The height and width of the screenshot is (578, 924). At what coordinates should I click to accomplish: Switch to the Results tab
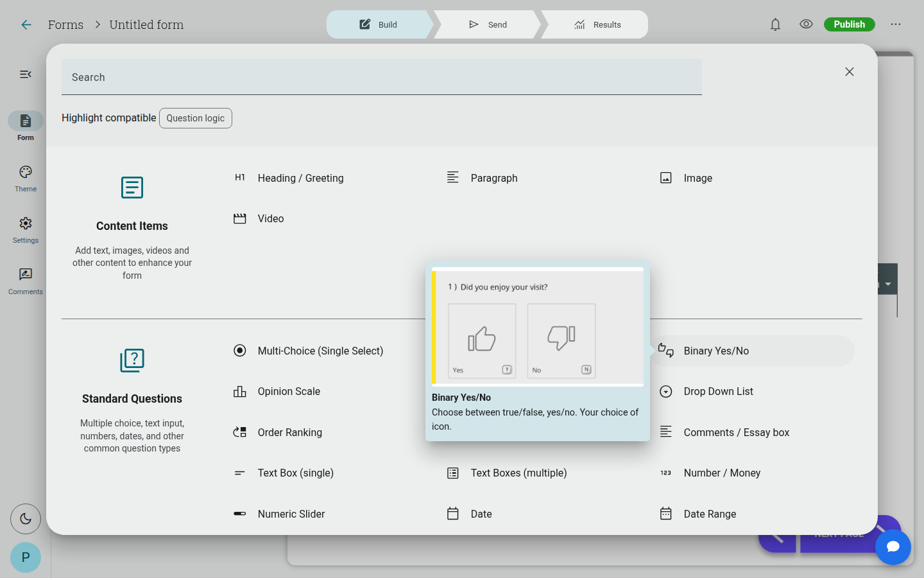pyautogui.click(x=597, y=24)
